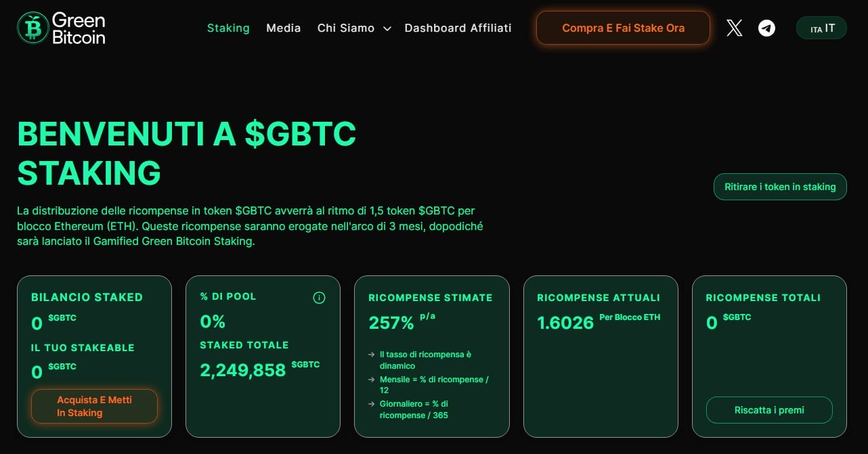Screen dimensions: 868x454
Task: Click the RICOMPENSE TOTALI card title
Action: [x=762, y=297]
